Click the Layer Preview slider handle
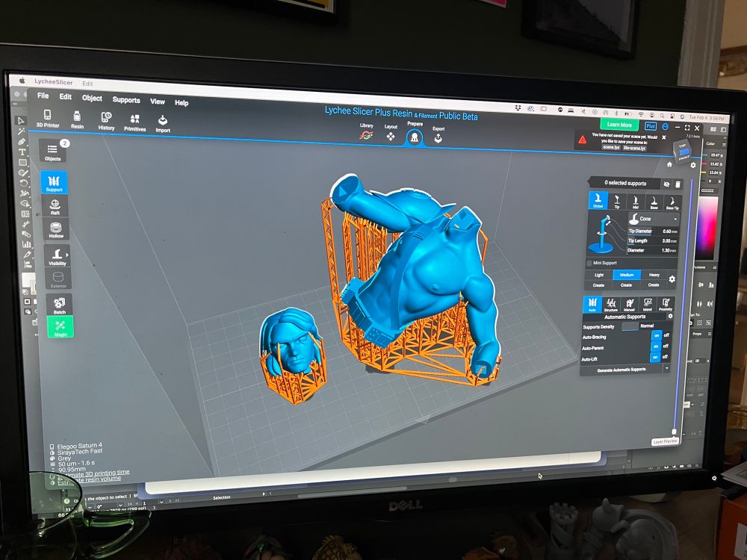This screenshot has width=747, height=560. (674, 432)
